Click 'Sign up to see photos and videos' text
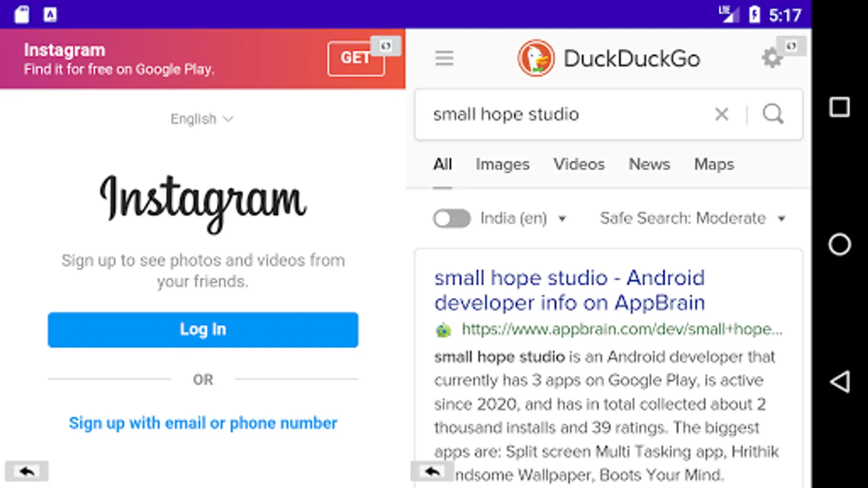Viewport: 868px width, 488px height. coord(203,271)
